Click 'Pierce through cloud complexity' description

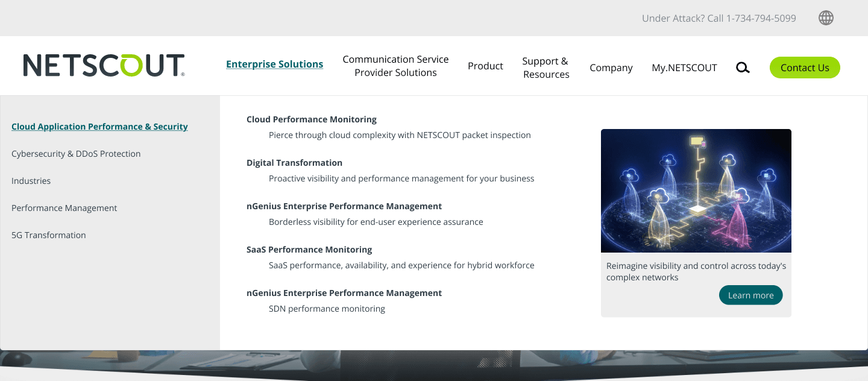pos(400,135)
